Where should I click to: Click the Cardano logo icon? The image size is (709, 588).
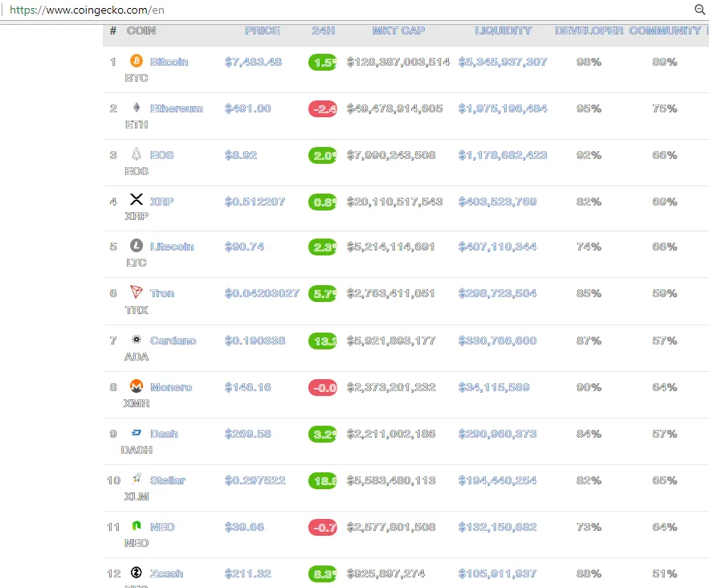point(137,339)
